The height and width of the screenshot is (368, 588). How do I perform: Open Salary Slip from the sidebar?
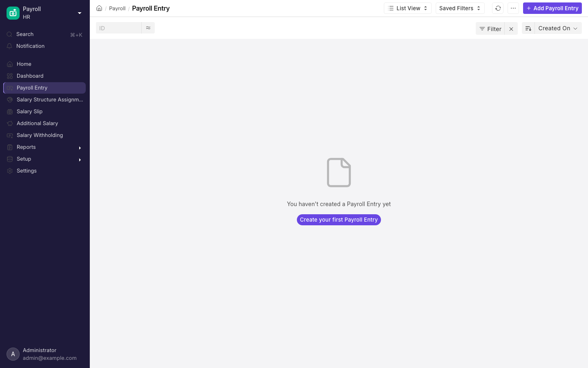point(45,112)
